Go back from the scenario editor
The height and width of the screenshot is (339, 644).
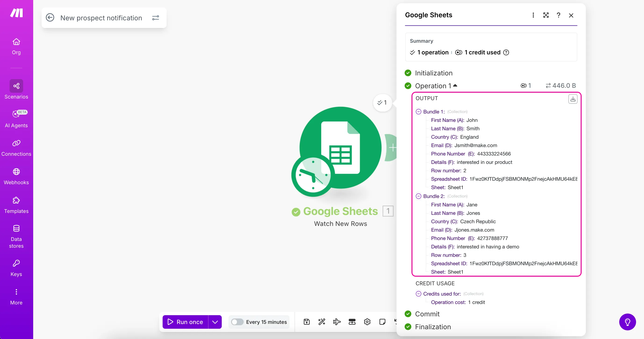pyautogui.click(x=50, y=18)
